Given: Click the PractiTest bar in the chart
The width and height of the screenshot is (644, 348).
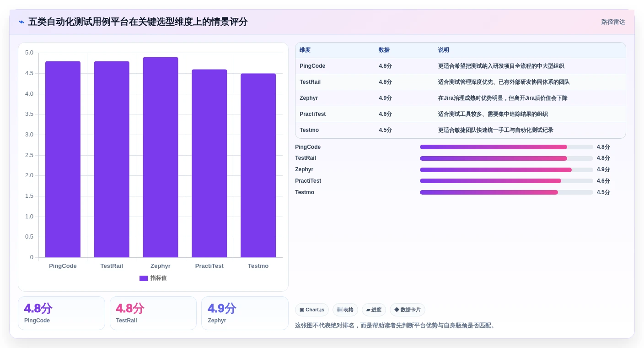Looking at the screenshot, I should pyautogui.click(x=209, y=163).
